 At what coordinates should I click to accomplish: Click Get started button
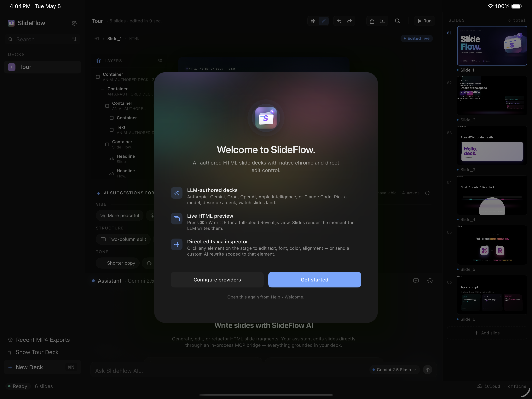[x=315, y=280]
